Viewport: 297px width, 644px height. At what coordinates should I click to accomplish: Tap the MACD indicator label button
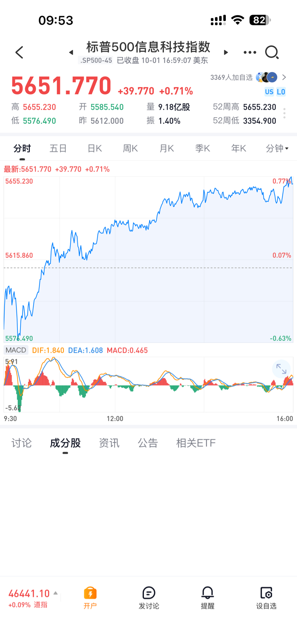pos(16,350)
